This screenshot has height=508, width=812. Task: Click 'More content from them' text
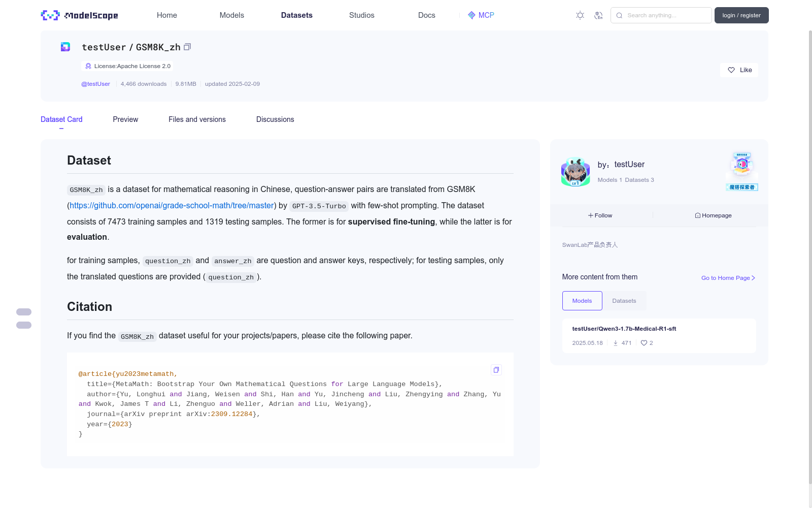(600, 277)
